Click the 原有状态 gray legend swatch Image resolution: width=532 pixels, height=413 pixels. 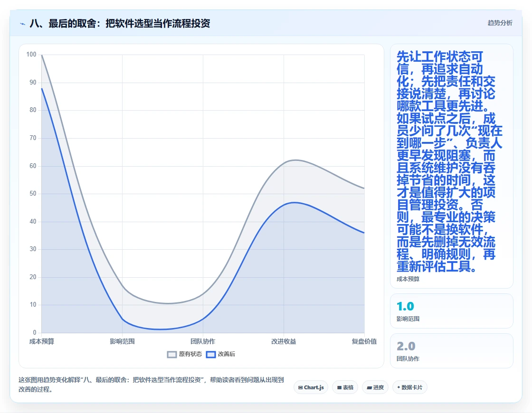click(172, 354)
